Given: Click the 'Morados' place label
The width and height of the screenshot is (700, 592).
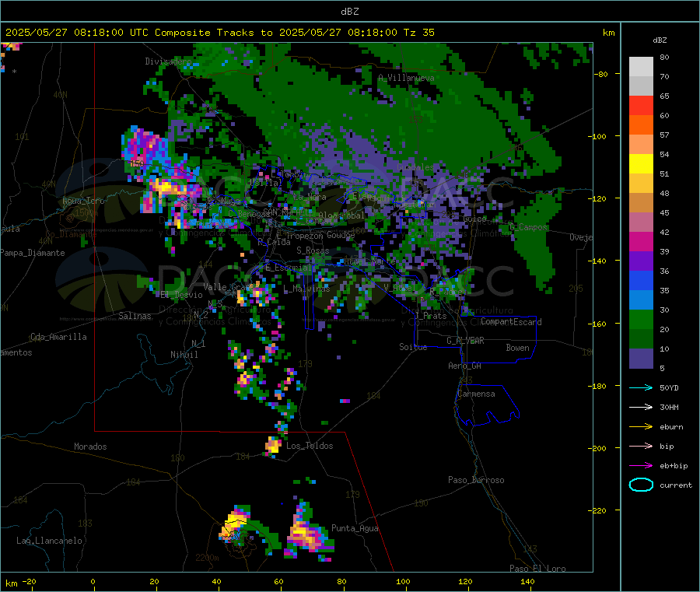Looking at the screenshot, I should click(x=90, y=447).
